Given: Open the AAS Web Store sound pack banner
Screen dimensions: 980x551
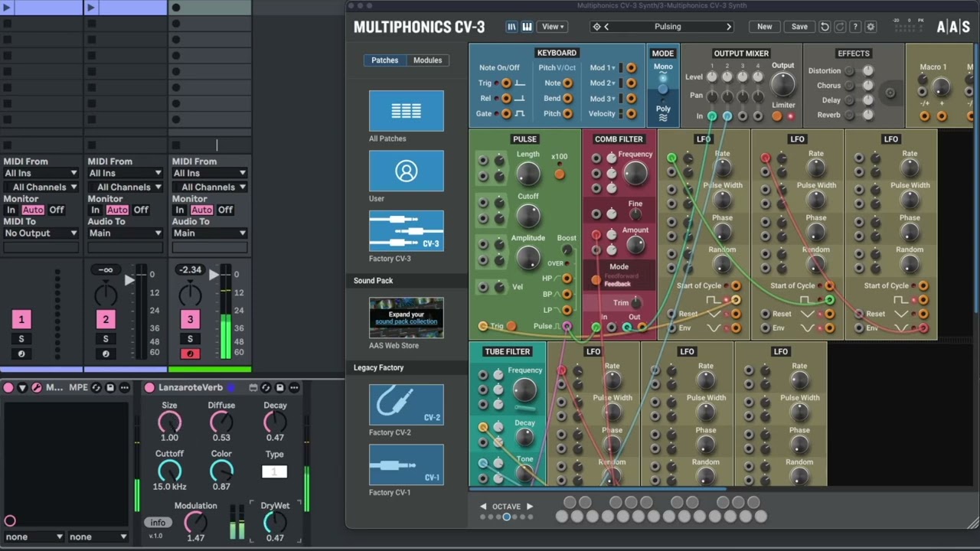Looking at the screenshot, I should [406, 318].
